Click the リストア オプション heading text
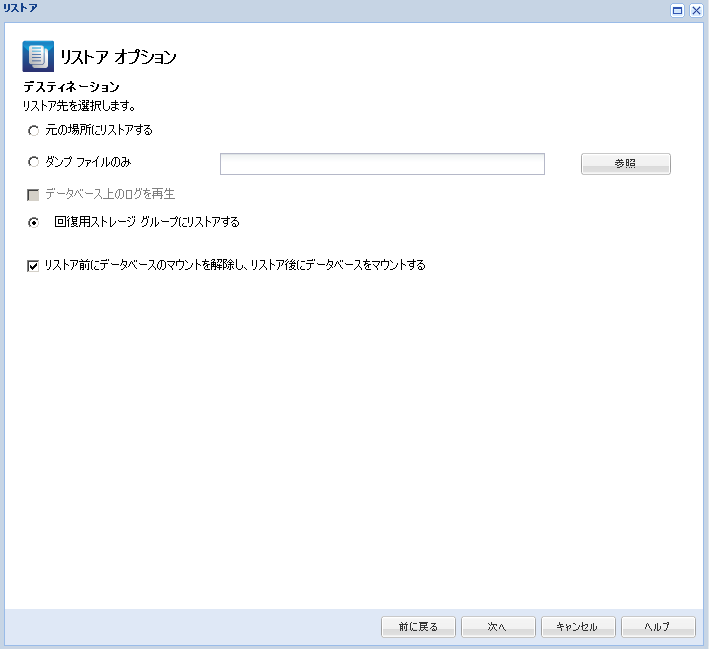This screenshot has height=649, width=709. point(118,57)
